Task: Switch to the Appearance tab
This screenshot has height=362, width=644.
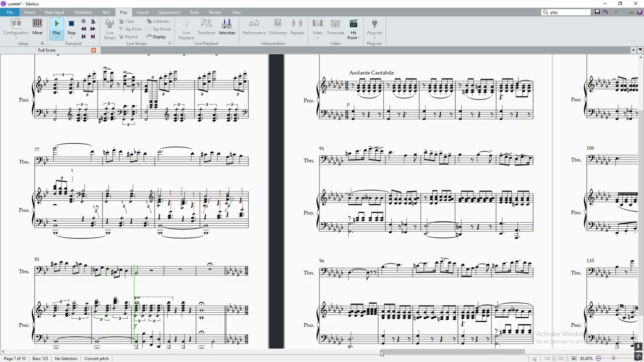Action: pos(169,12)
